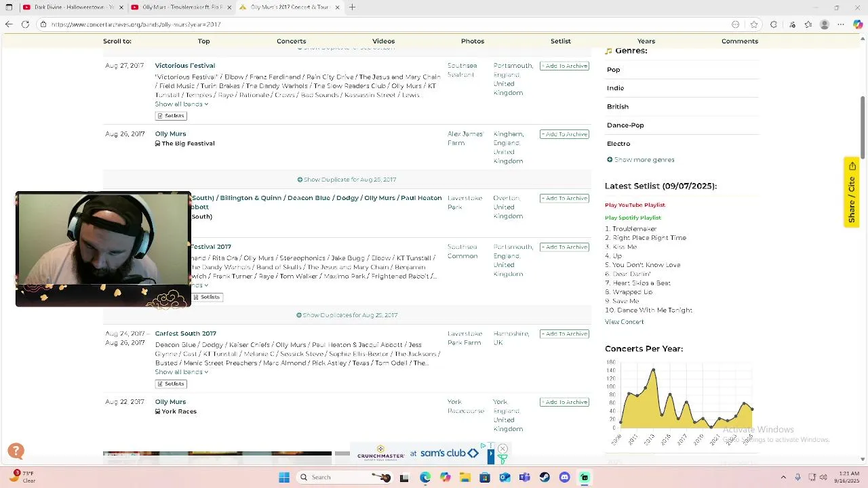
Task: Open Setlists for Victorious Festival Aug 27
Action: (x=171, y=116)
